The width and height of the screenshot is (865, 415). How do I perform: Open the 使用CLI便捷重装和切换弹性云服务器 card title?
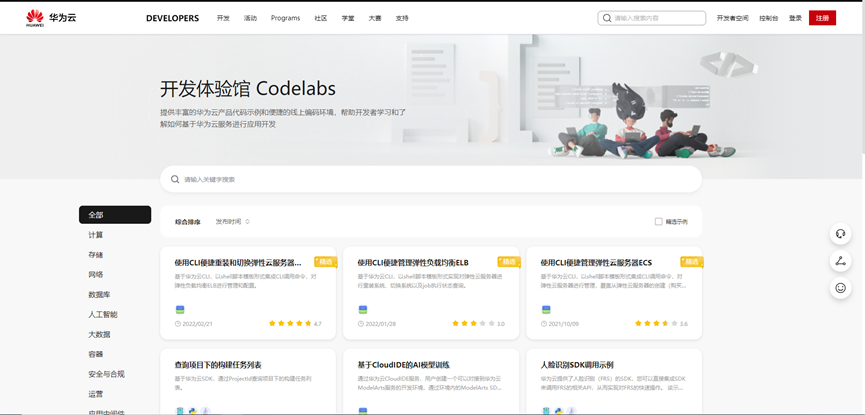click(238, 263)
